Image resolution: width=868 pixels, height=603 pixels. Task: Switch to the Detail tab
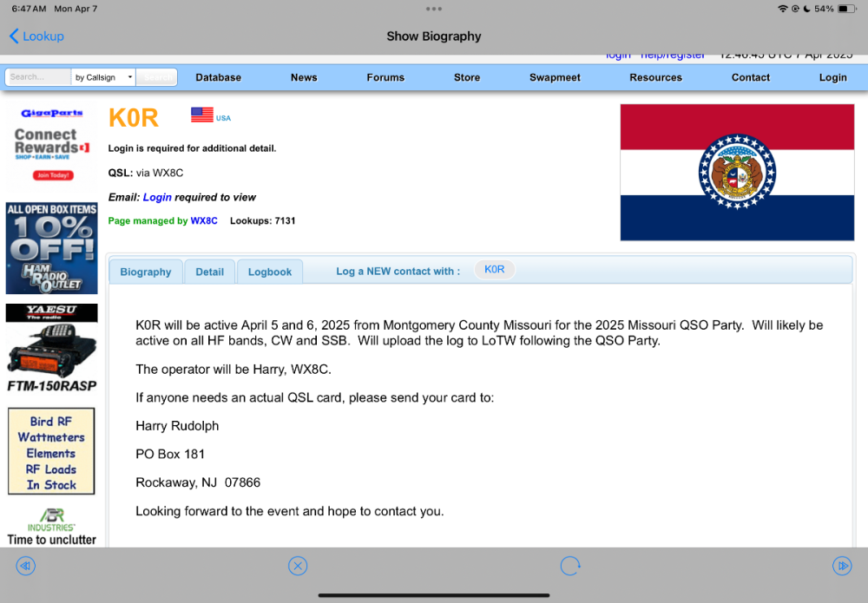click(209, 272)
